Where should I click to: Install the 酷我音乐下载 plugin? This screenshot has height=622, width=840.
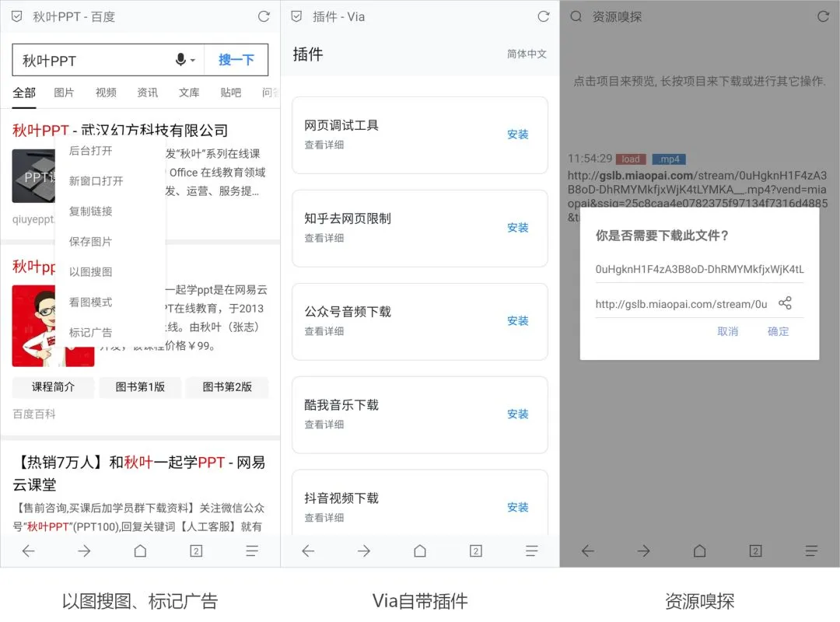tap(517, 414)
